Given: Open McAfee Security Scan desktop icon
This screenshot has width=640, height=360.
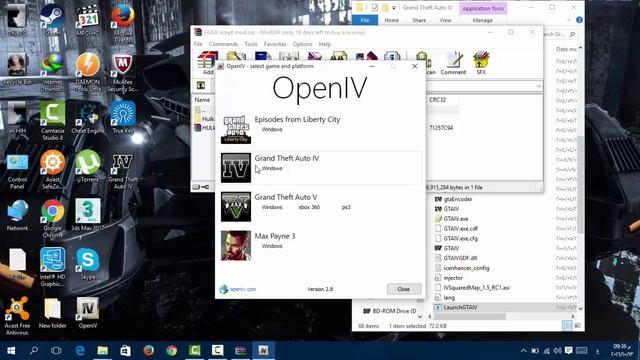Looking at the screenshot, I should tap(122, 71).
